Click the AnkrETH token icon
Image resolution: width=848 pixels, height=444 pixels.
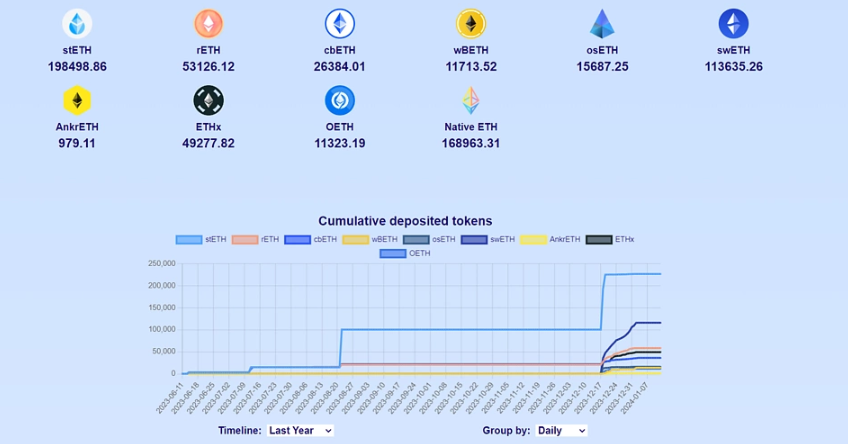pyautogui.click(x=77, y=101)
